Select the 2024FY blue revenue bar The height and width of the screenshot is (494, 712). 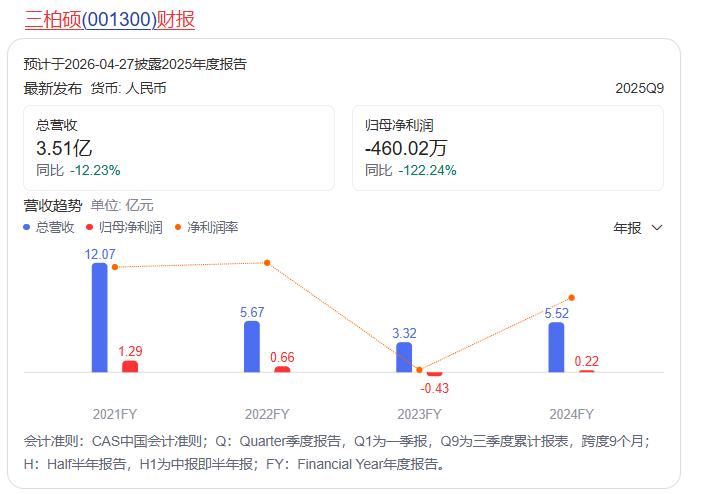[x=556, y=347]
